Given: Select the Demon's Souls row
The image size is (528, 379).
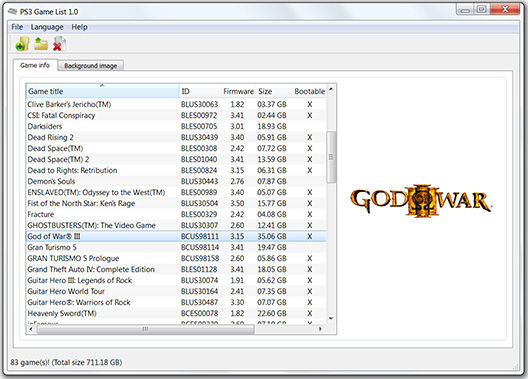Looking at the screenshot, I should 176,181.
